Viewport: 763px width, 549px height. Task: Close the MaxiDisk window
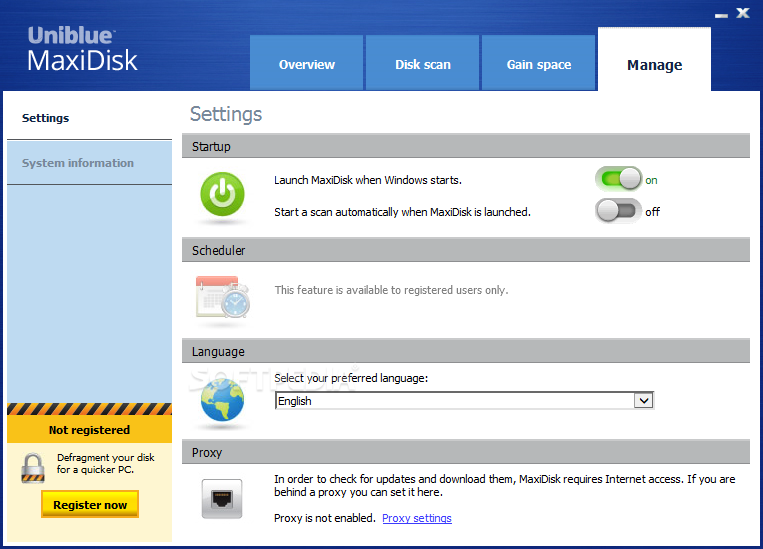point(743,13)
